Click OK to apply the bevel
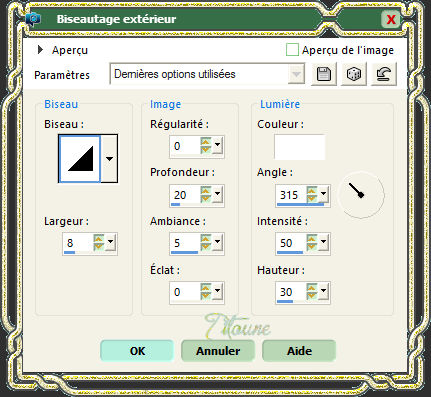Viewport: 431px width, 397px height. (137, 351)
